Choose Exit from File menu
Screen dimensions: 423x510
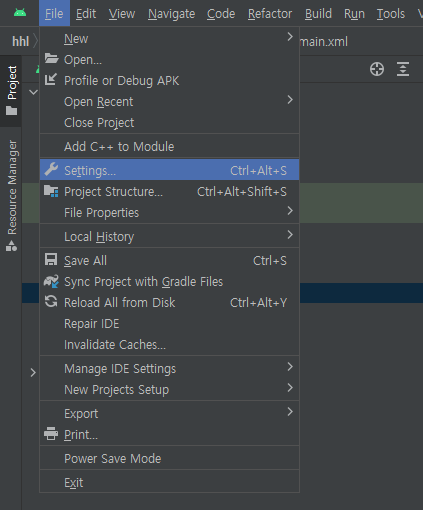[169, 483]
